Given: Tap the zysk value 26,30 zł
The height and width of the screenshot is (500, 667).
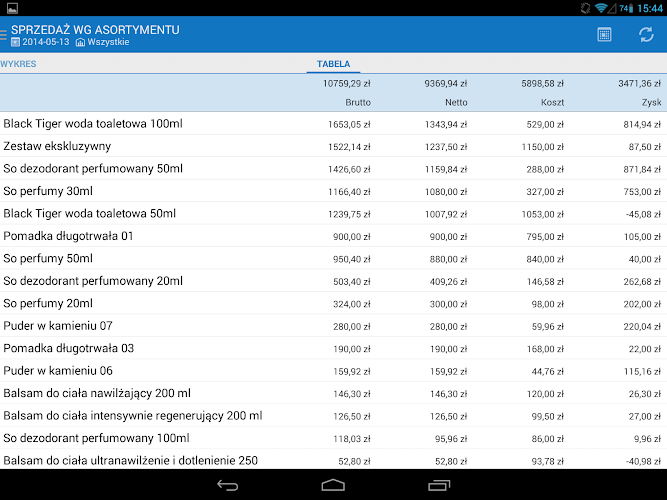Looking at the screenshot, I should coord(645,394).
